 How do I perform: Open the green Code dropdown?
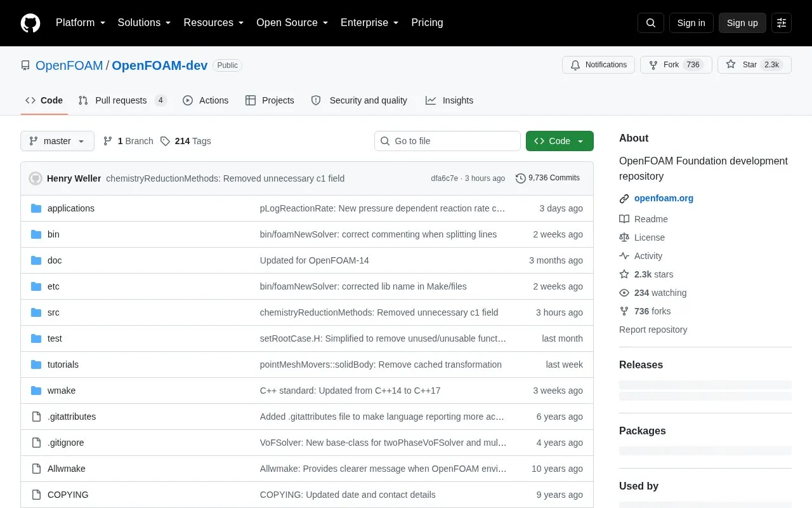[560, 141]
